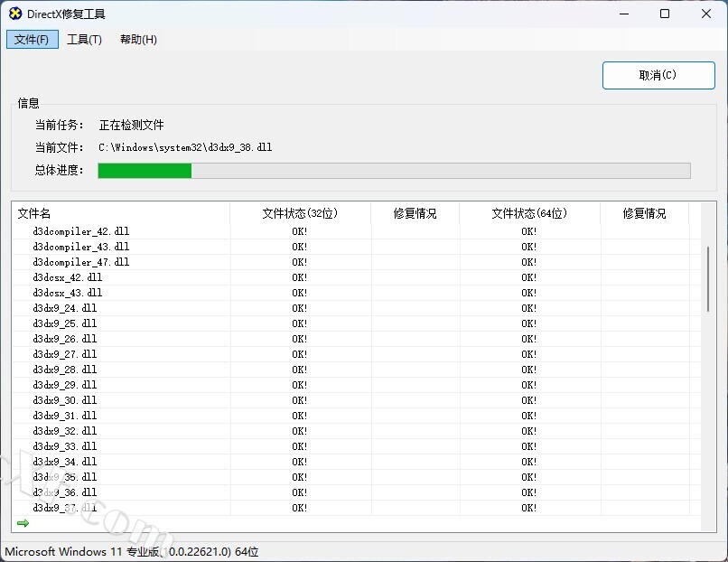Click 32-bit OK! status for d3dx9_26.dll
Screen dimensions: 728x562
click(300, 339)
